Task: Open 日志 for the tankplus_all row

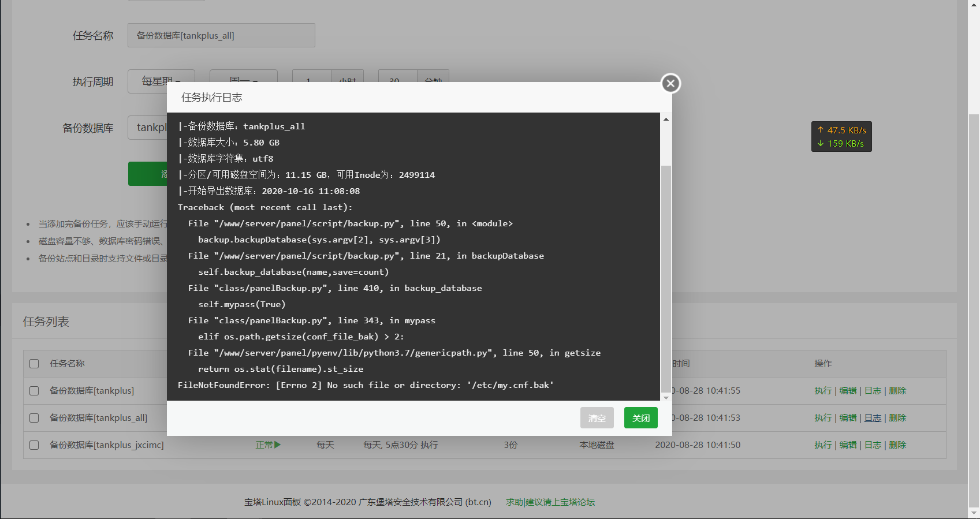Action: tap(873, 418)
